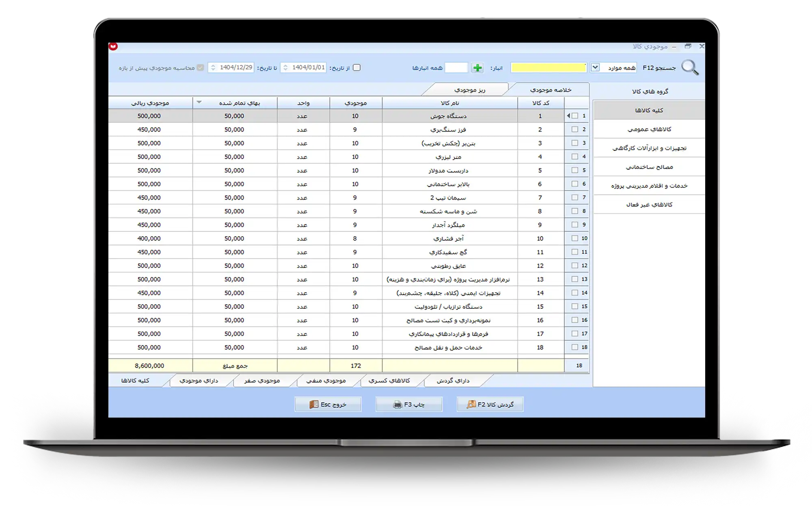This screenshot has width=812, height=506.
Task: Select the تجهيزات ايمني item name
Action: 448,293
